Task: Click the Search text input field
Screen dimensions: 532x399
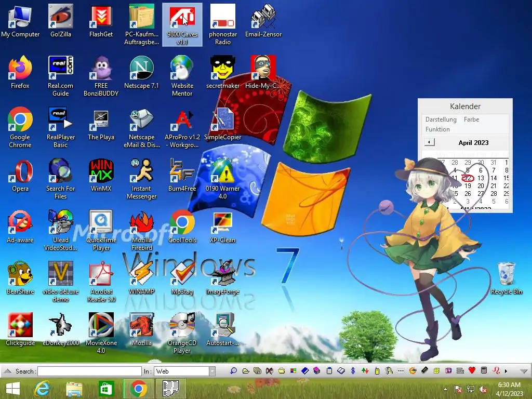Action: (x=89, y=371)
